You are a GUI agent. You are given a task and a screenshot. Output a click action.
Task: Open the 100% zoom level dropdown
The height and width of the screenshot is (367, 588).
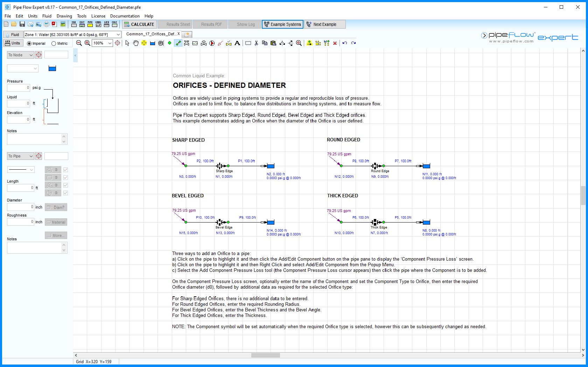pos(102,43)
